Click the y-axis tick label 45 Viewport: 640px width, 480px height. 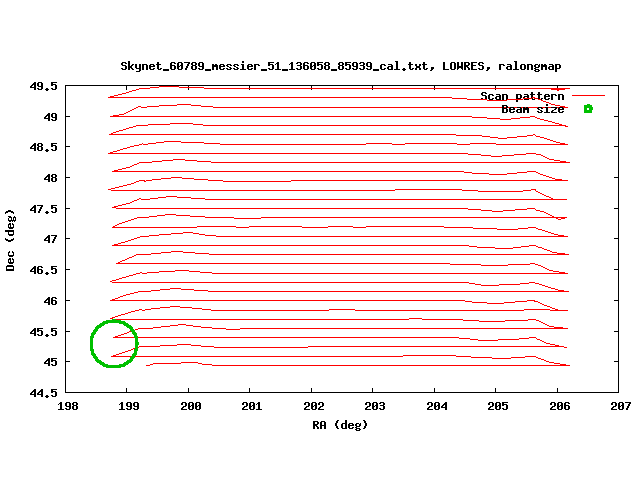[51, 362]
